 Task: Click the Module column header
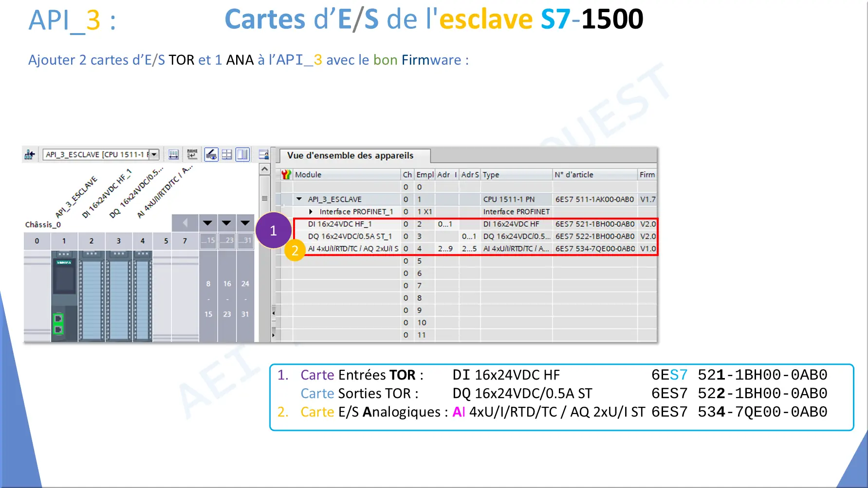point(347,175)
